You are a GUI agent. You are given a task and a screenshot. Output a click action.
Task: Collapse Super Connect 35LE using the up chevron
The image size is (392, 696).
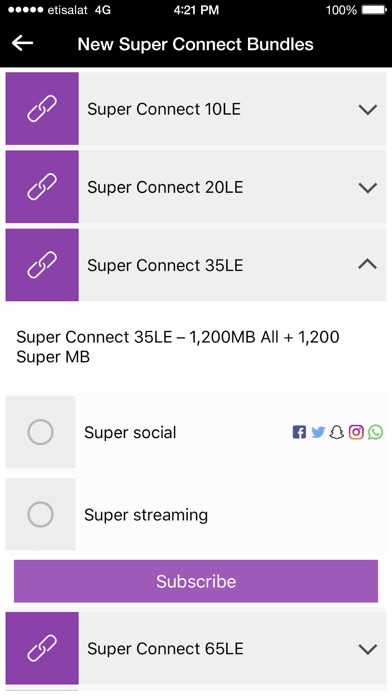coord(368,265)
